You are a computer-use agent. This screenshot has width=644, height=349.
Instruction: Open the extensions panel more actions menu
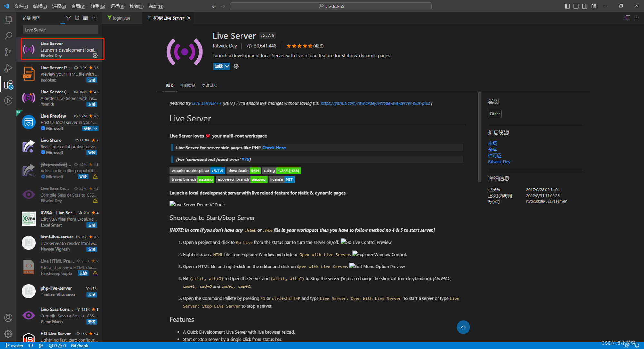click(x=94, y=18)
